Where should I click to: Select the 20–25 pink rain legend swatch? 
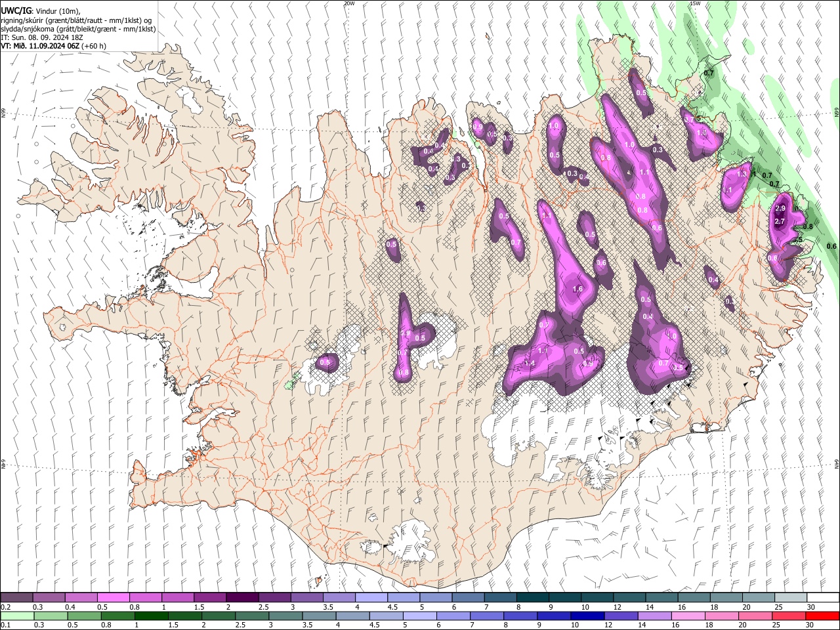coord(754,616)
